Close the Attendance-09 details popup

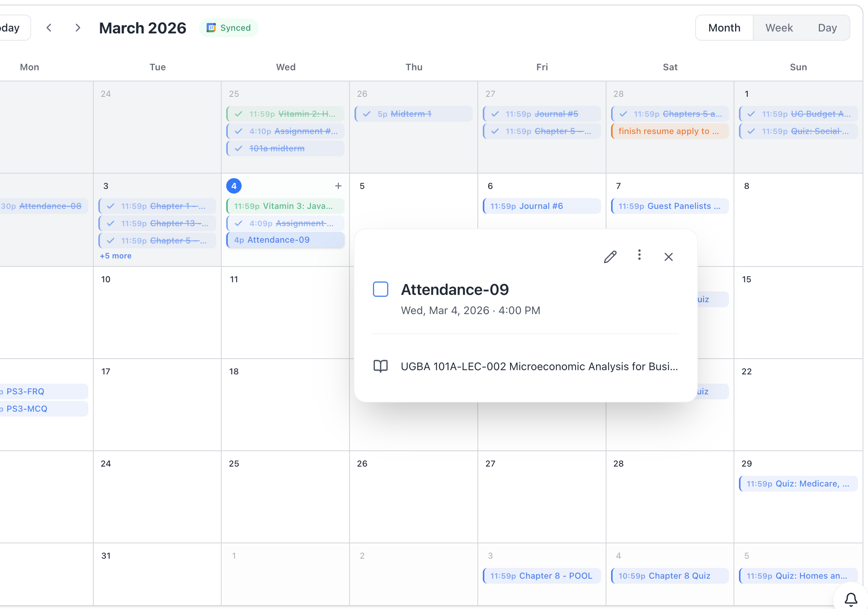[x=668, y=257]
